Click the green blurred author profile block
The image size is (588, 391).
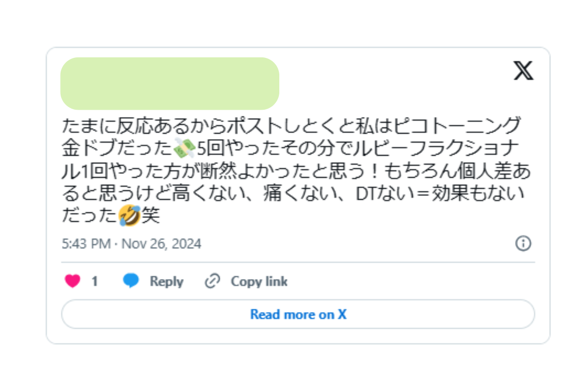pyautogui.click(x=170, y=84)
